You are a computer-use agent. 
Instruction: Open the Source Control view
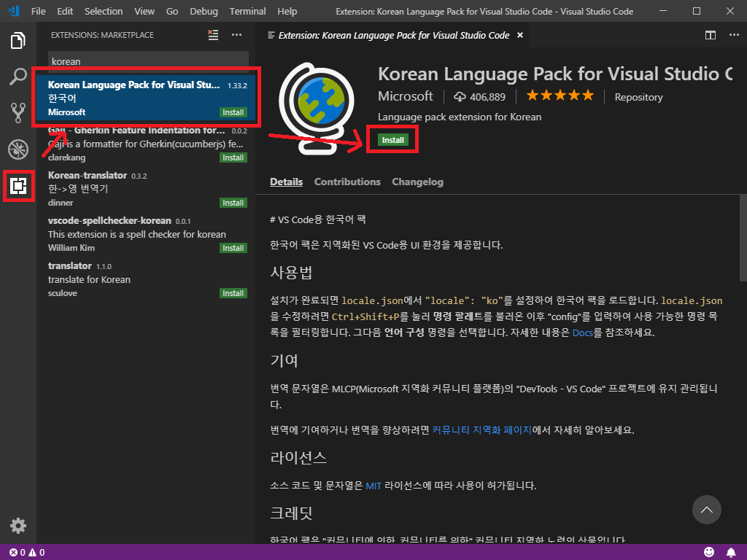(18, 113)
